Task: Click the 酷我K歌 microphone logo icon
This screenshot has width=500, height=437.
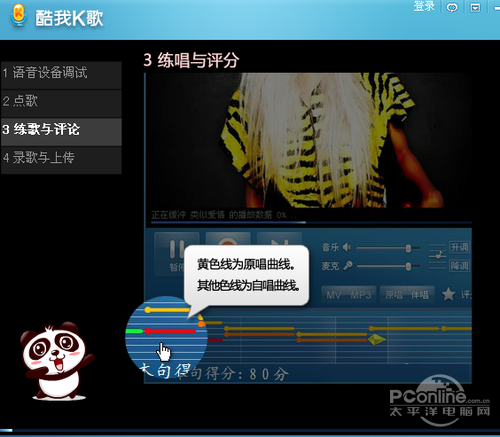Action: click(19, 16)
